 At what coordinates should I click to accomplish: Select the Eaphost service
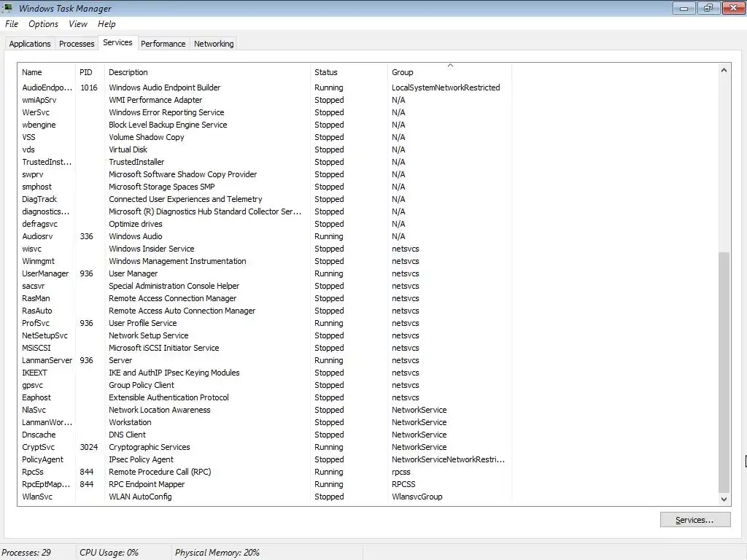(x=266, y=397)
